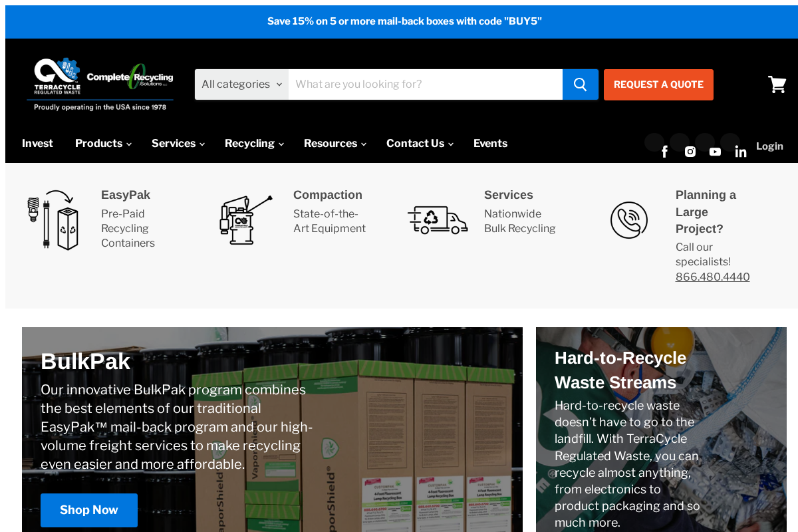Click the Compaction equipment icon

point(245,219)
